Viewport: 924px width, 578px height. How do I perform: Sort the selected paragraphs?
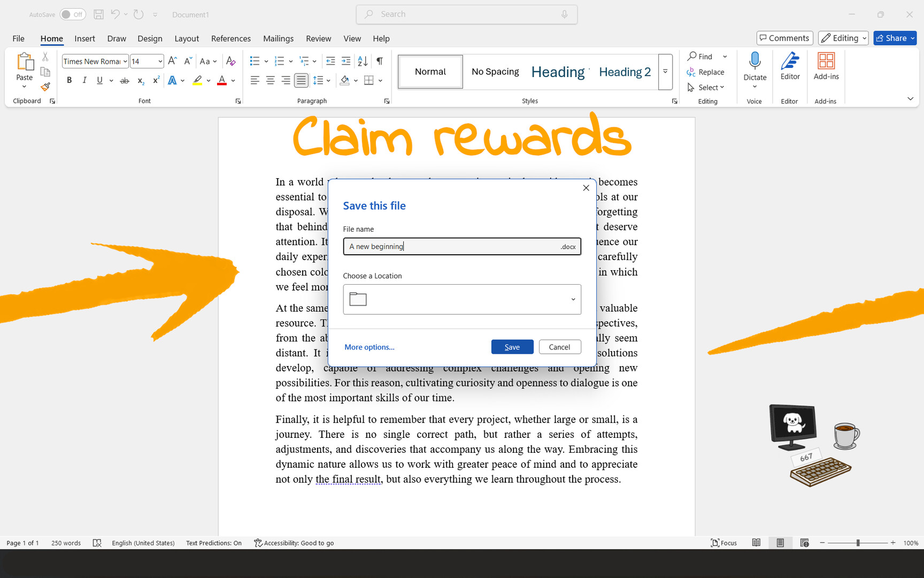(363, 61)
